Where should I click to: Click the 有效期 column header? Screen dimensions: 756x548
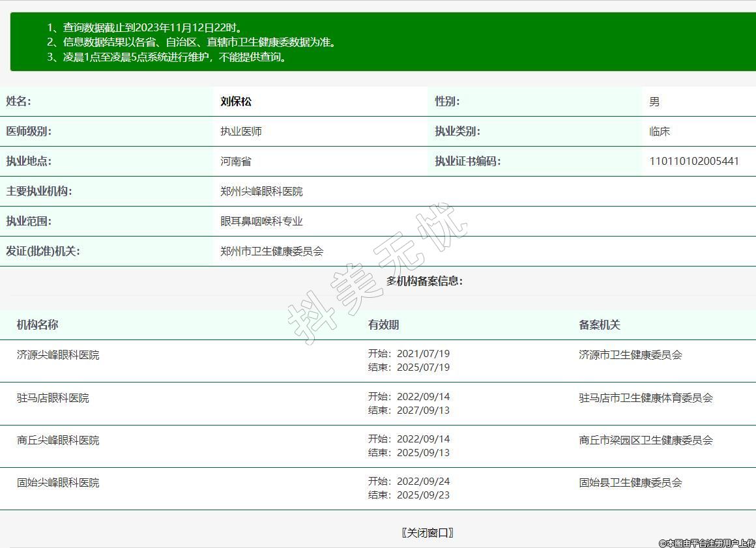tap(383, 325)
